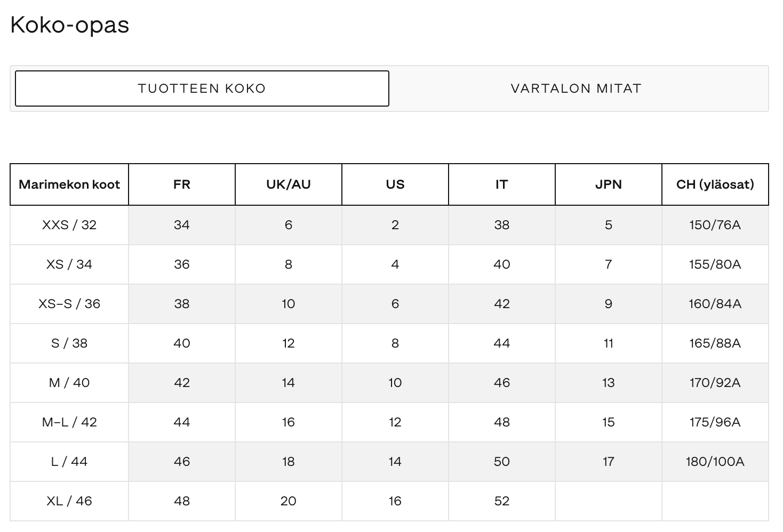Viewport: 783px width, 532px height.
Task: Select the XS–S / 36 row label
Action: pos(69,304)
